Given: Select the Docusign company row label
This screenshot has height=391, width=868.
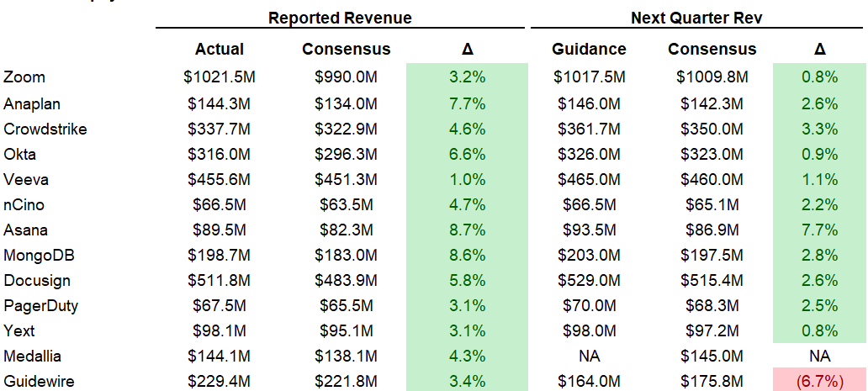Looking at the screenshot, I should 37,280.
